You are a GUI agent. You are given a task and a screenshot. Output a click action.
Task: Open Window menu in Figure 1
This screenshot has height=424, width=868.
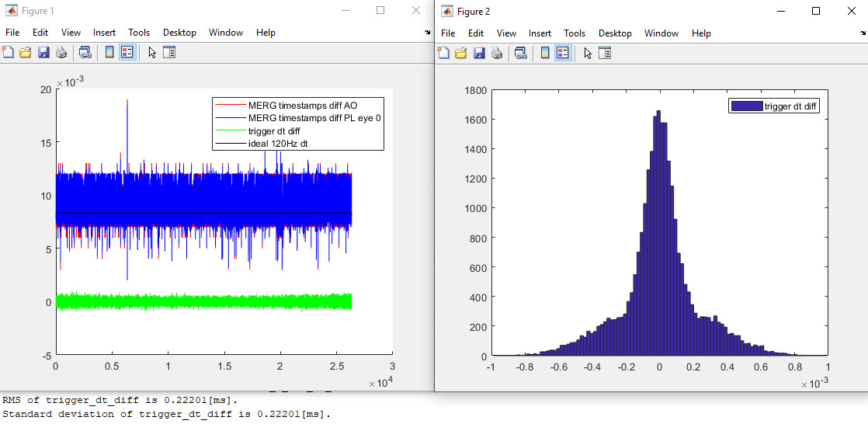[226, 33]
